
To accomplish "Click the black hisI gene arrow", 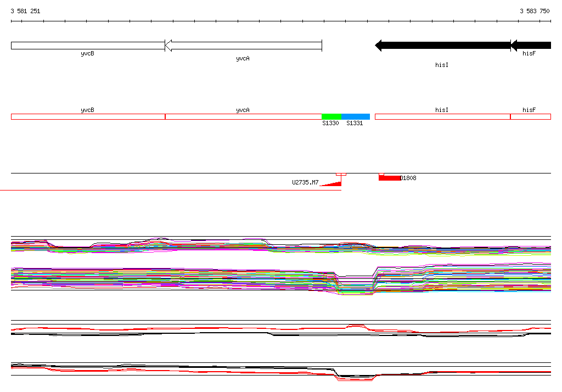I will point(442,46).
